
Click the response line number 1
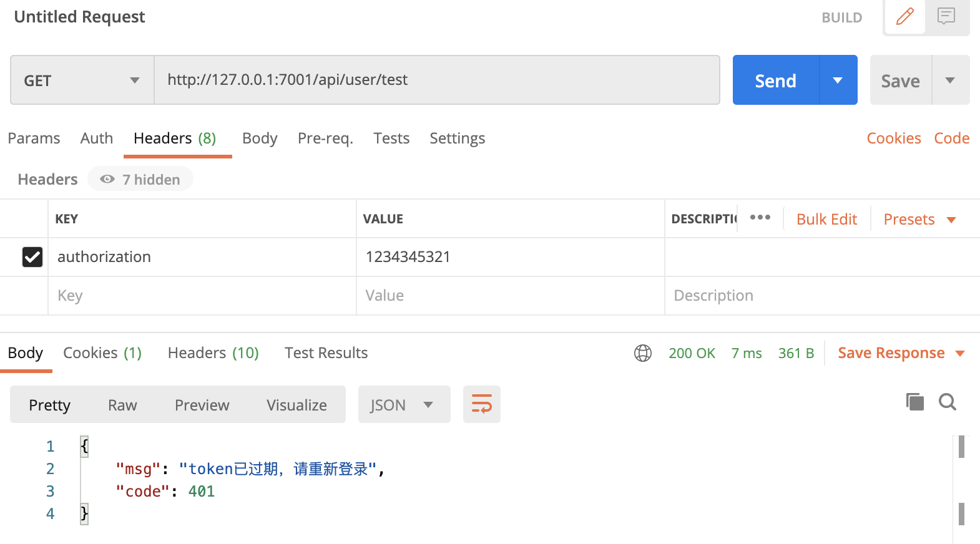tap(50, 447)
